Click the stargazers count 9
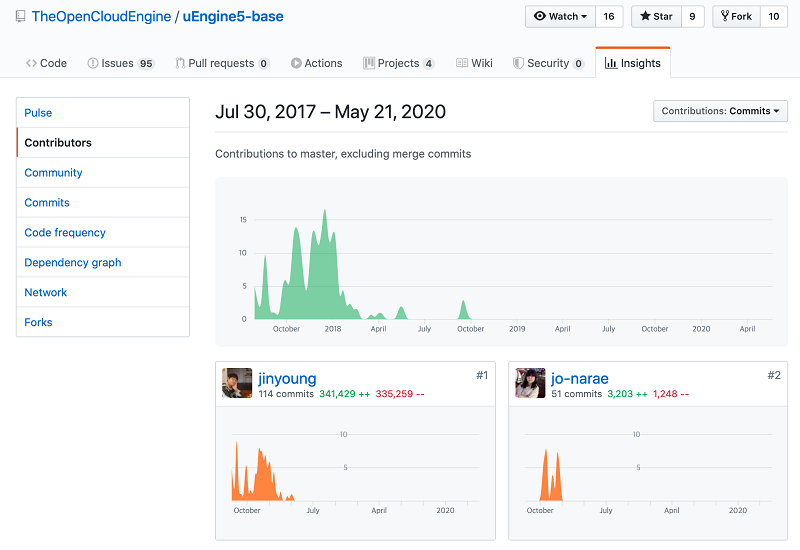800x550 pixels. 692,16
